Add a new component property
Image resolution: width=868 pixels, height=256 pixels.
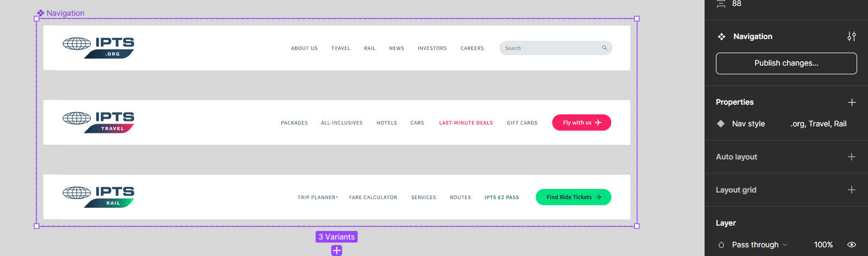(852, 103)
